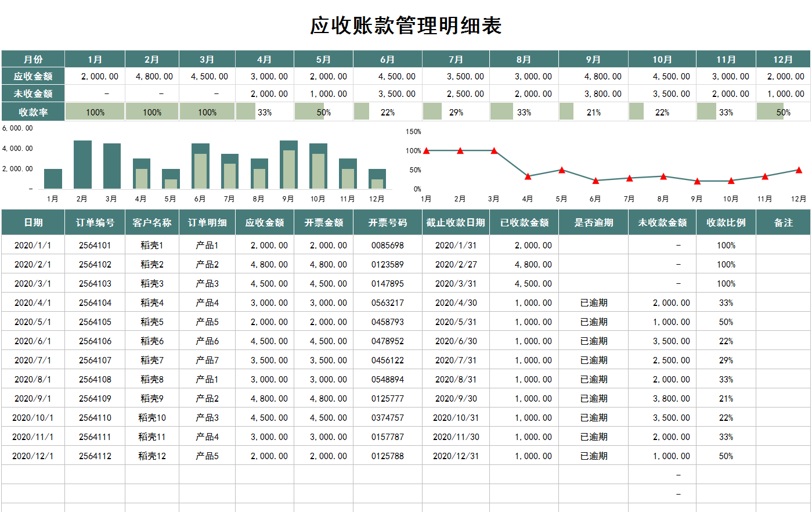This screenshot has height=512, width=812.
Task: Select the date cell 2020/12/1
Action: coord(33,456)
